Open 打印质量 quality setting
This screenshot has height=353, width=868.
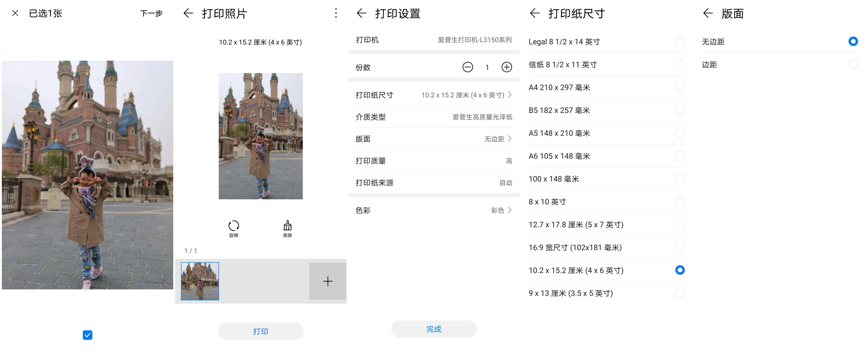click(x=434, y=161)
